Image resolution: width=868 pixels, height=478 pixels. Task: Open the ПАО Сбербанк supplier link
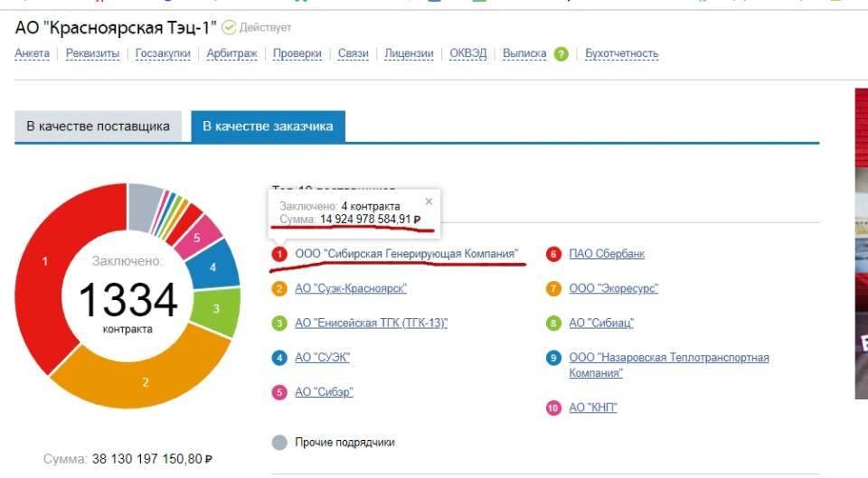point(607,254)
